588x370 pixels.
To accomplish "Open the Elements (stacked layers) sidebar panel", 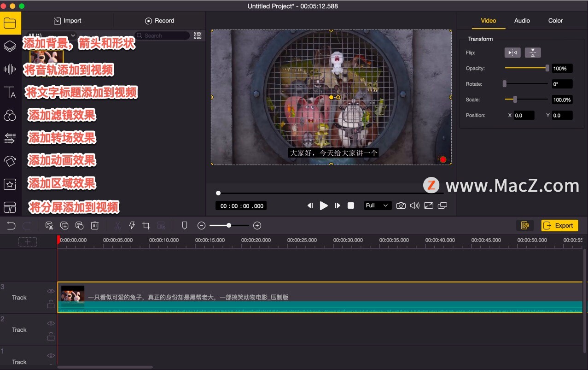I will [10, 46].
